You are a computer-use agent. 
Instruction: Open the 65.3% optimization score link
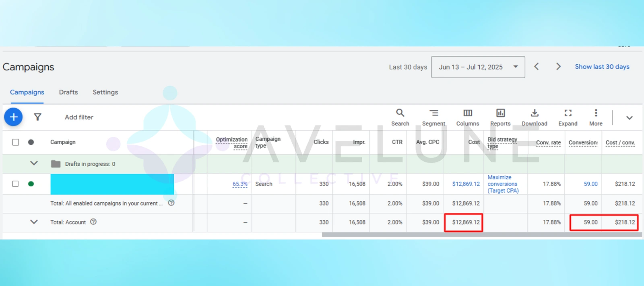pyautogui.click(x=240, y=184)
